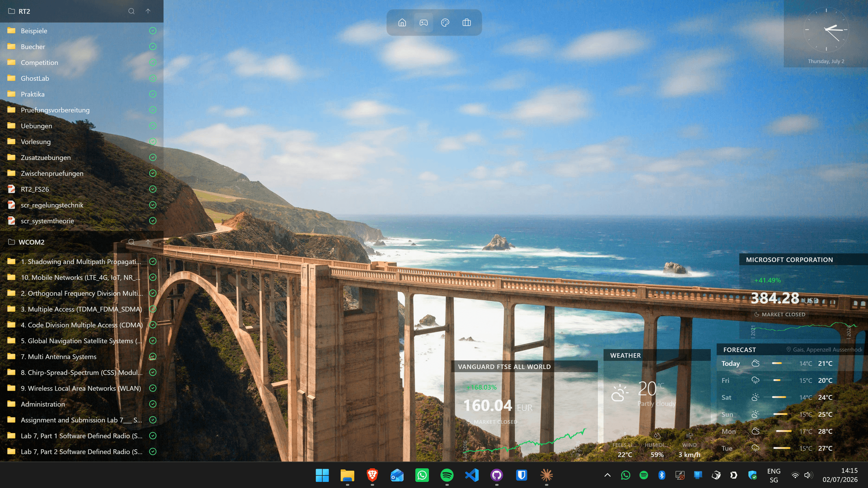The width and height of the screenshot is (868, 488).
Task: Click the search icon in the RT2 panel header
Action: pos(131,11)
